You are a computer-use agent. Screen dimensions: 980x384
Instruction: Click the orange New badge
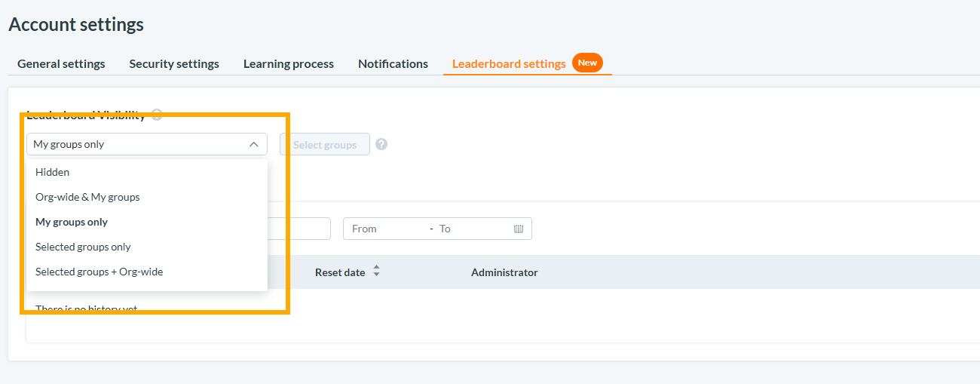(587, 63)
